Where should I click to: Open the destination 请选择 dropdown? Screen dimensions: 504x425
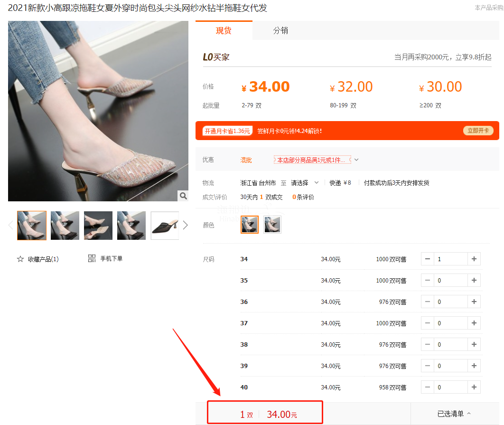click(305, 183)
